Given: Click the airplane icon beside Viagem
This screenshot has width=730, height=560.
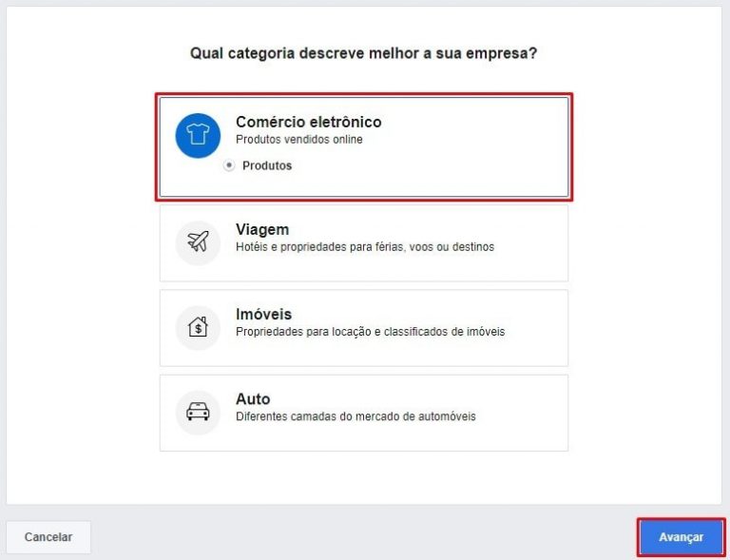Looking at the screenshot, I should pyautogui.click(x=198, y=242).
